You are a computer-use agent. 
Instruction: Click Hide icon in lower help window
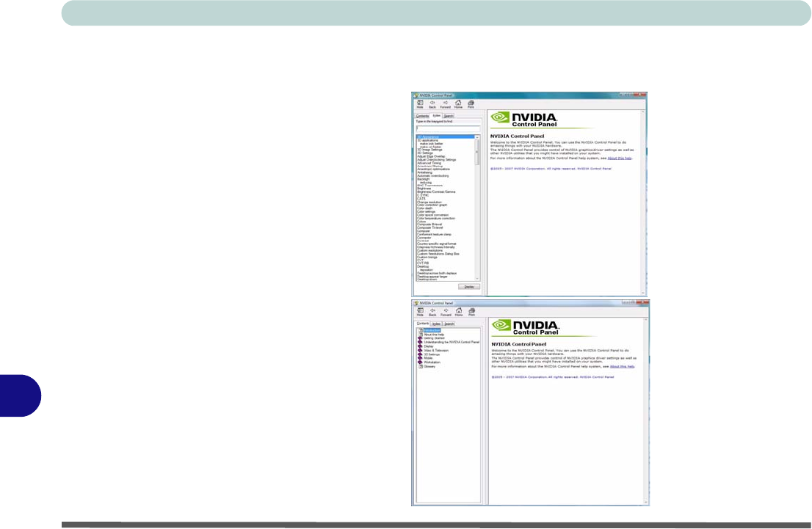coord(421,312)
